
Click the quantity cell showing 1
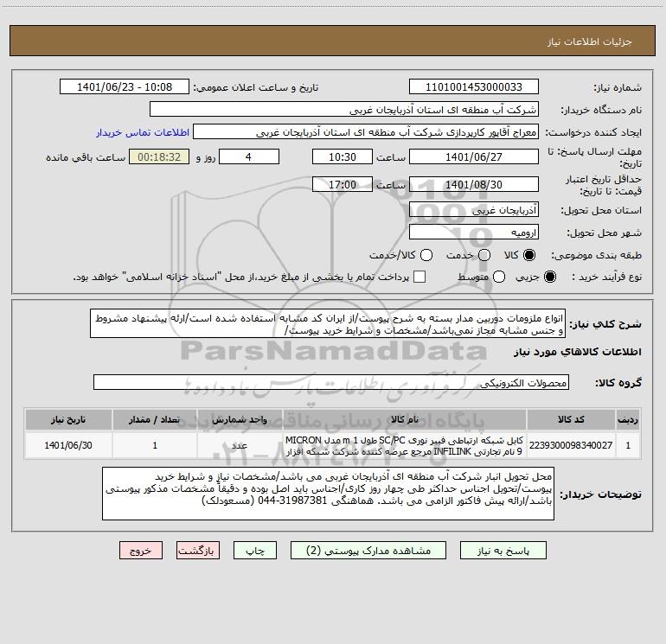pos(155,445)
